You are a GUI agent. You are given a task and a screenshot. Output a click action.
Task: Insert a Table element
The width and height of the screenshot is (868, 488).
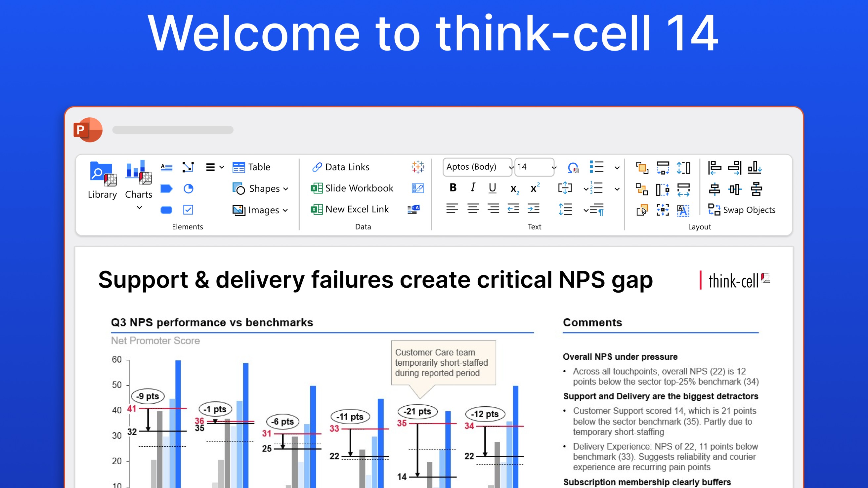tap(252, 167)
